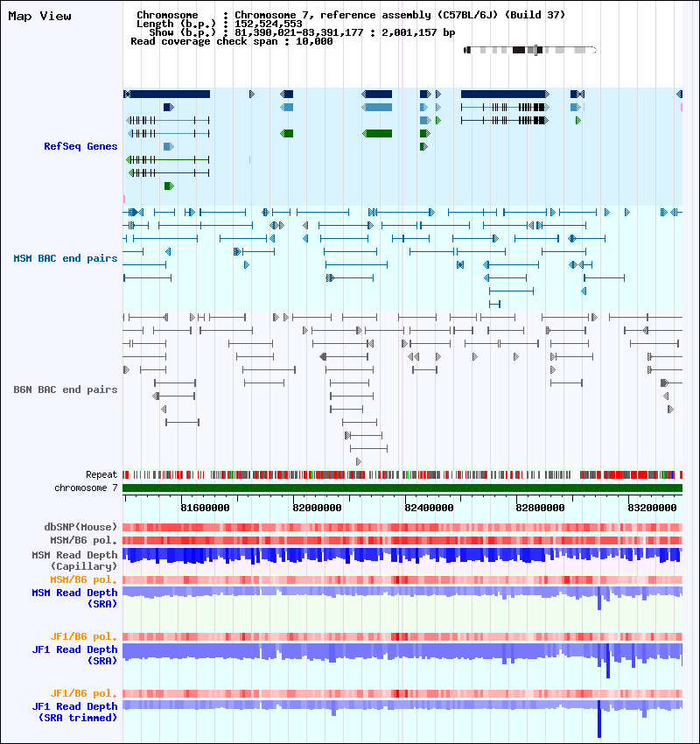The width and height of the screenshot is (700, 744).
Task: Click the orange MSM/B6 pol. label
Action: (x=83, y=579)
